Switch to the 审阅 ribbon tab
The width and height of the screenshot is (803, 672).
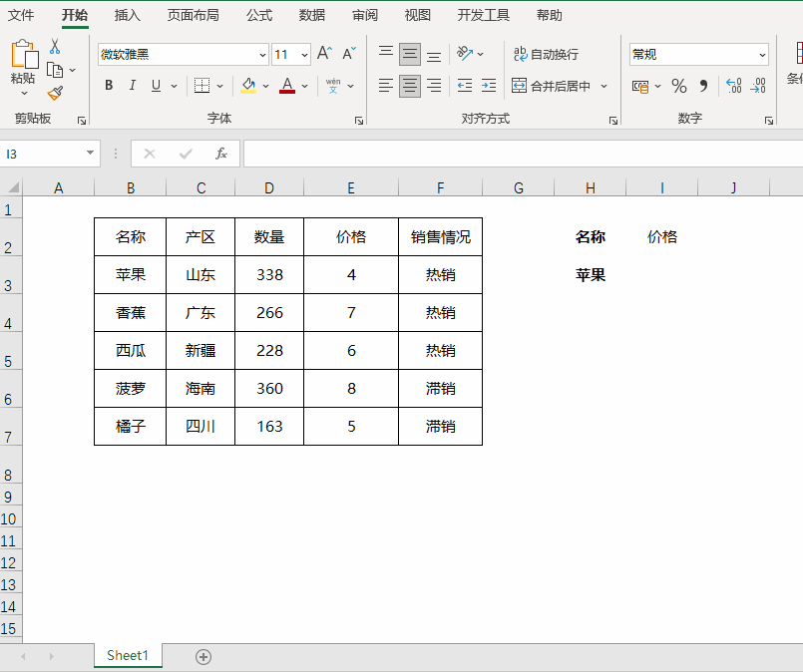coord(365,15)
